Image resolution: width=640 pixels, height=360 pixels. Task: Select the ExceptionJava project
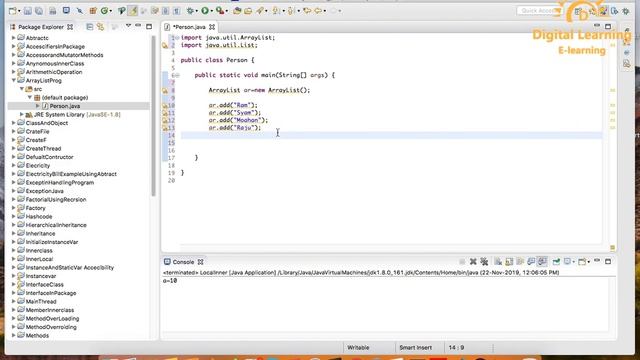click(x=44, y=191)
